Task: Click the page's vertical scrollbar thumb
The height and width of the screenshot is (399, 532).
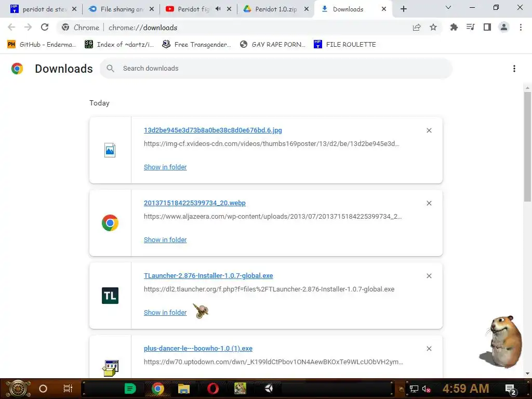Action: pyautogui.click(x=527, y=147)
